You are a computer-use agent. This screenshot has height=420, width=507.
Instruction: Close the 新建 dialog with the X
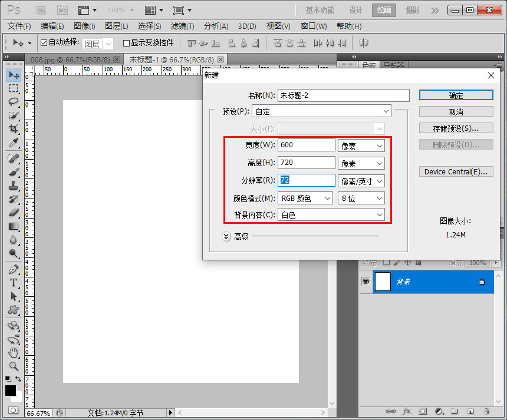click(x=491, y=75)
